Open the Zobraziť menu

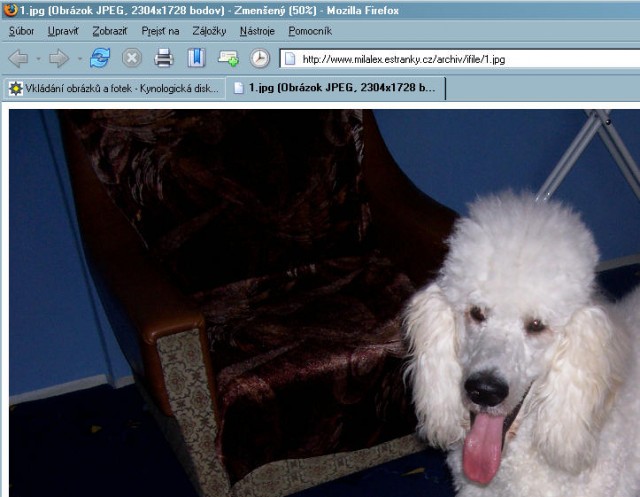[x=110, y=31]
